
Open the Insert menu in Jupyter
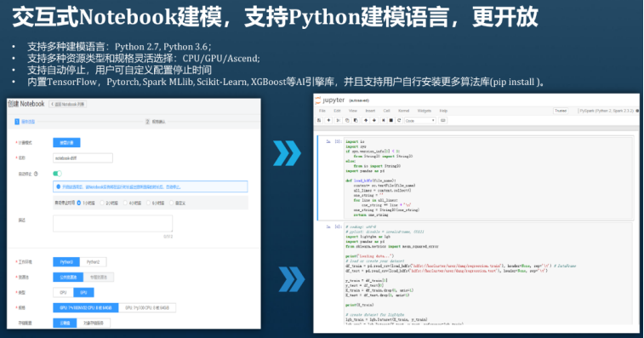pos(370,111)
